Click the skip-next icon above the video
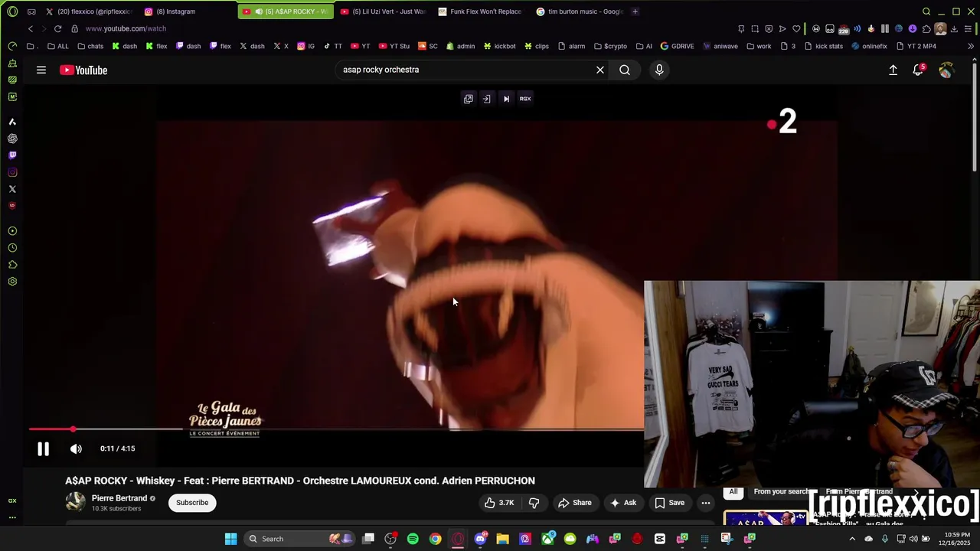 tap(506, 99)
